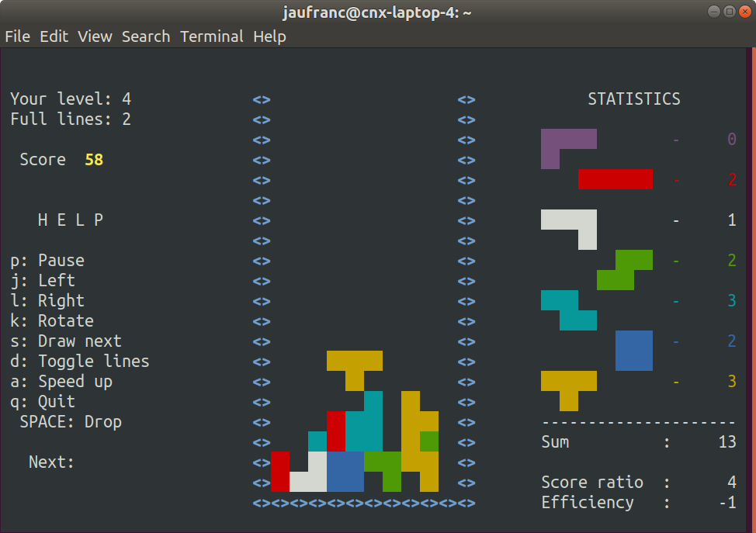Screen dimensions: 756x533
Task: Click the 'p: Pause' help line
Action: (x=47, y=261)
